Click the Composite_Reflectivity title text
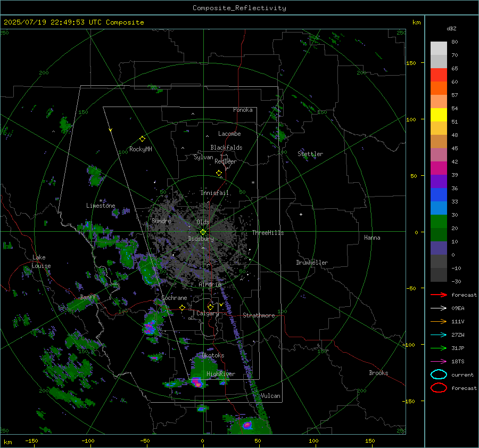Viewport: 479px width, 448px height. pos(240,8)
